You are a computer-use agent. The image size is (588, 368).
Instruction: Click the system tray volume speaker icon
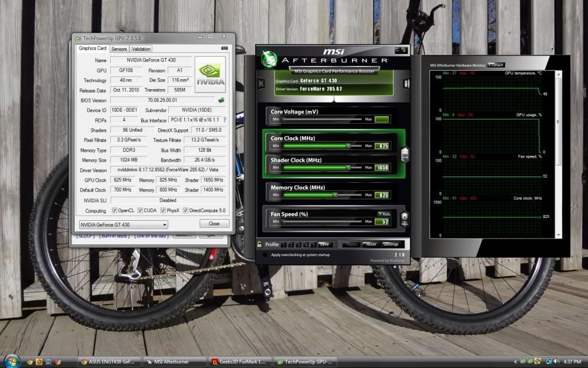click(556, 361)
